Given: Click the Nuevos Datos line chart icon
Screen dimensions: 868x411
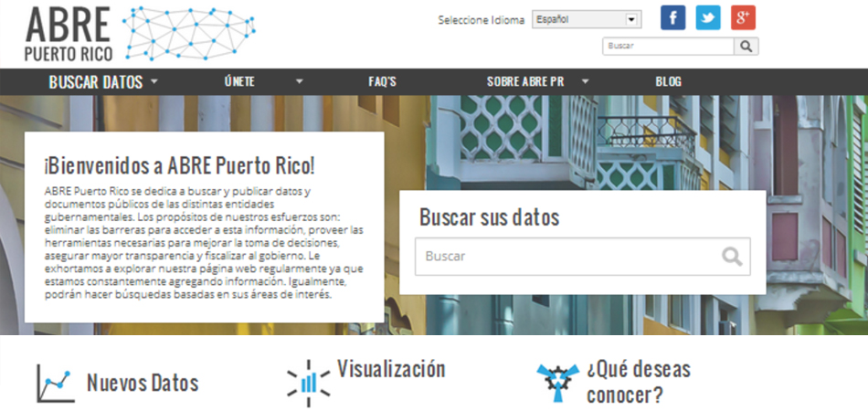Looking at the screenshot, I should [x=56, y=383].
